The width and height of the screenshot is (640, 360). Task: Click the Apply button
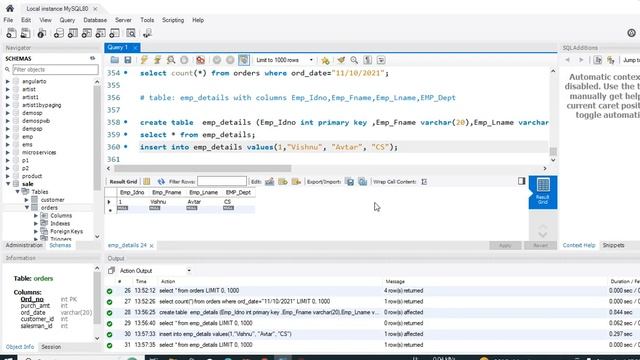point(505,245)
